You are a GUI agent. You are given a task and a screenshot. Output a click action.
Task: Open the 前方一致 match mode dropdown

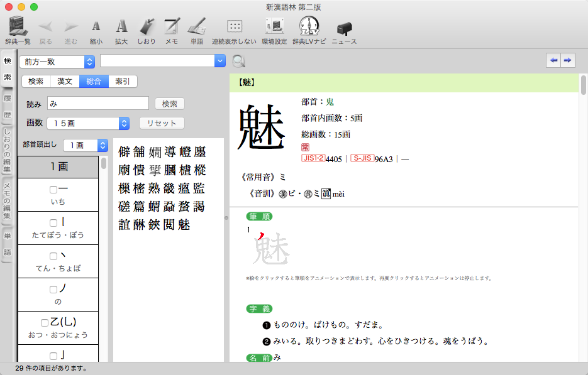point(57,61)
